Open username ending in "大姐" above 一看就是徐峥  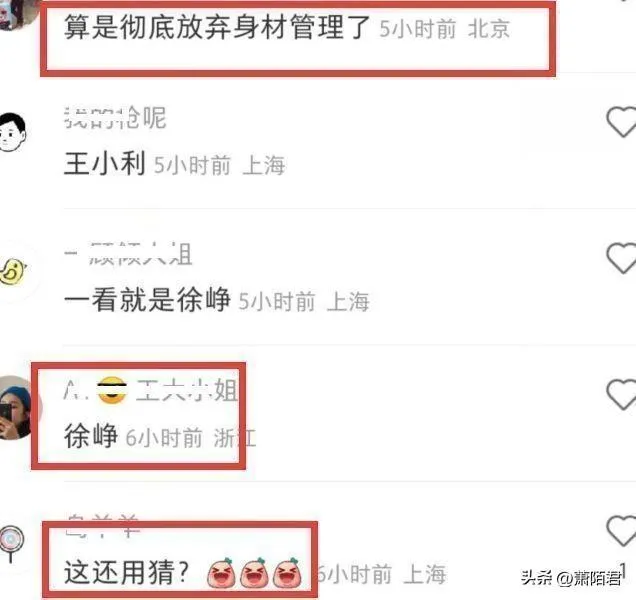pos(128,254)
